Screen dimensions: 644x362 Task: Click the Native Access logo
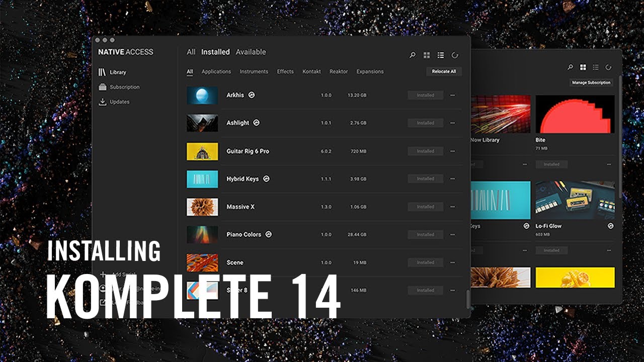click(126, 52)
